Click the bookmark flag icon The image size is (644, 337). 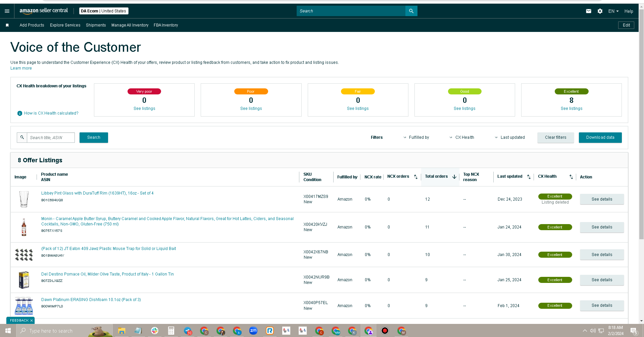(x=7, y=25)
